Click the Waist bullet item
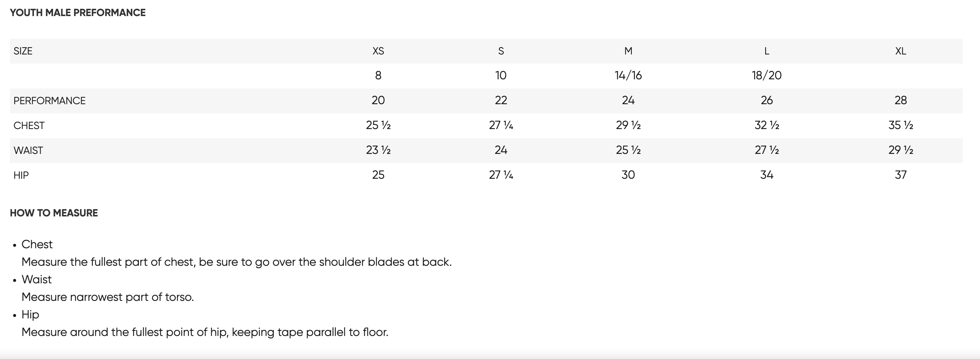The image size is (980, 359). [37, 279]
